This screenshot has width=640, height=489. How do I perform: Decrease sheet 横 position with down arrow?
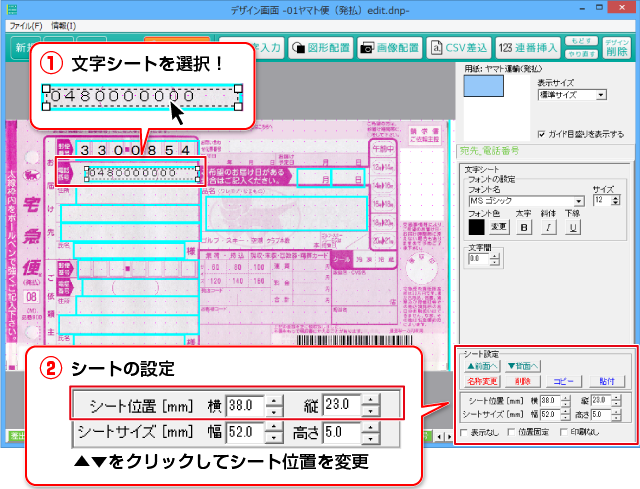click(566, 404)
